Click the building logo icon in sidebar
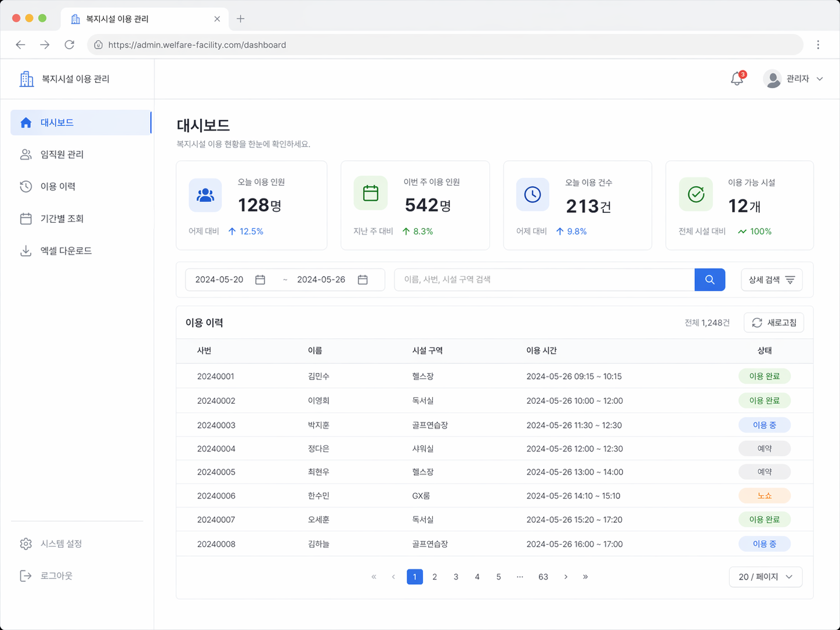840x630 pixels. (26, 79)
